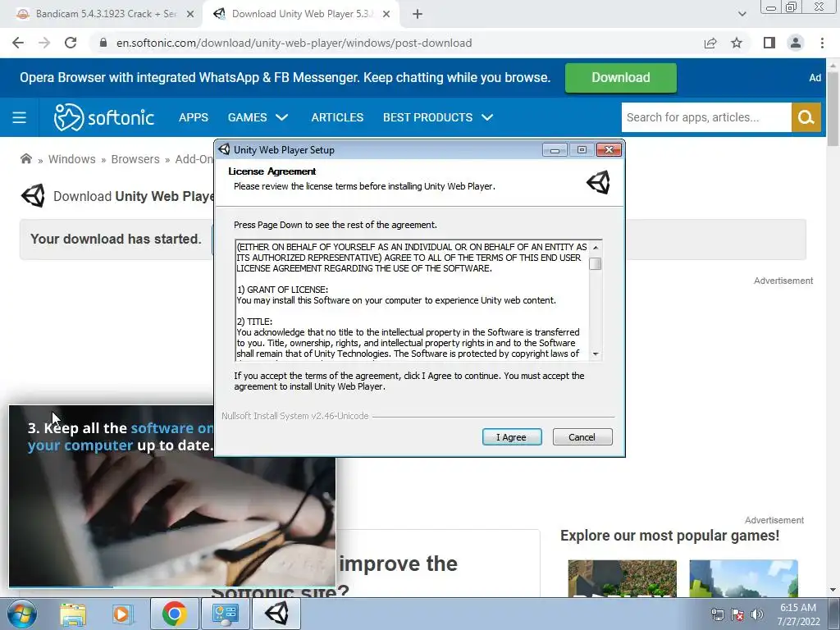Go to the home breadcrumb icon
Screen dimensions: 840x630
point(25,158)
